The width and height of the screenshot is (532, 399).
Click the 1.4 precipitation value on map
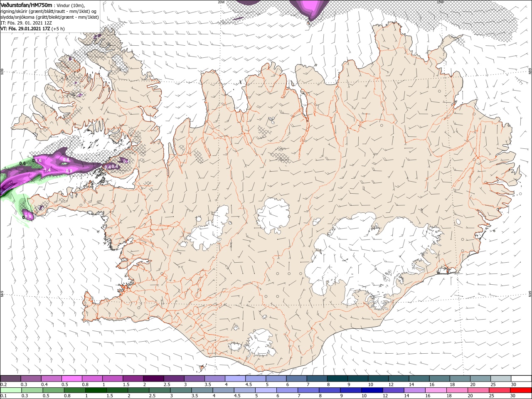[x=47, y=170]
